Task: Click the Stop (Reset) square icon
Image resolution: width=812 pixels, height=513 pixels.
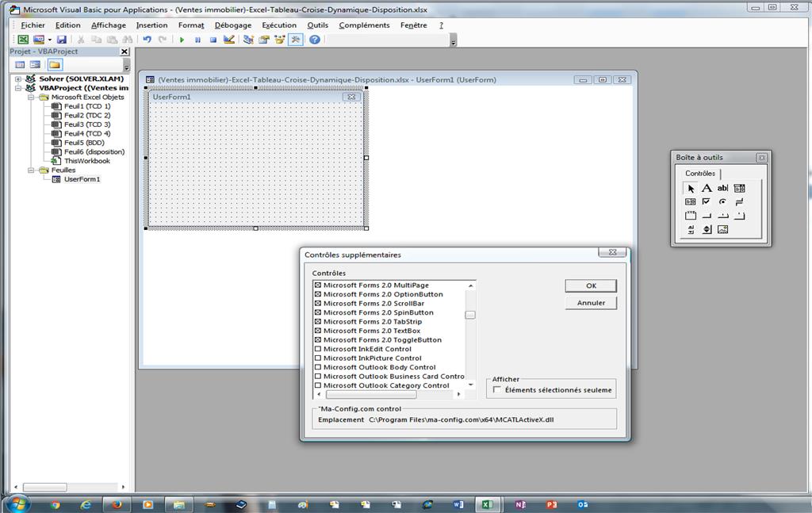Action: click(213, 40)
